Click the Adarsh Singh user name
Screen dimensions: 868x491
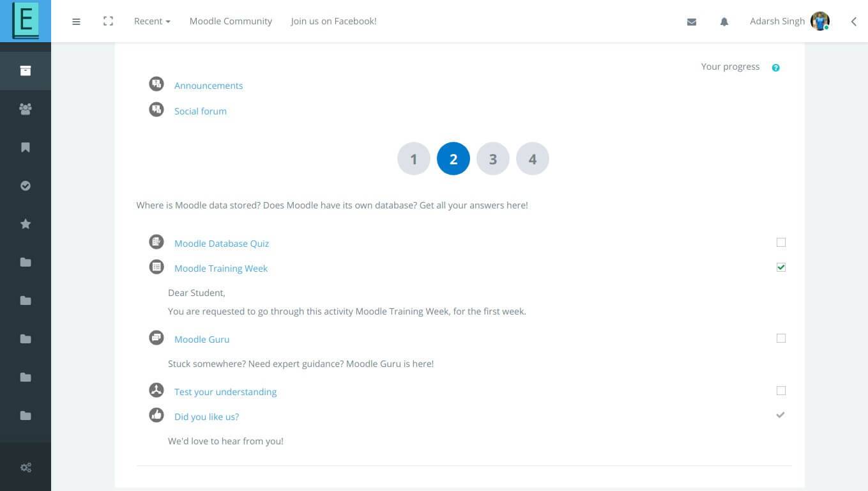coord(777,21)
